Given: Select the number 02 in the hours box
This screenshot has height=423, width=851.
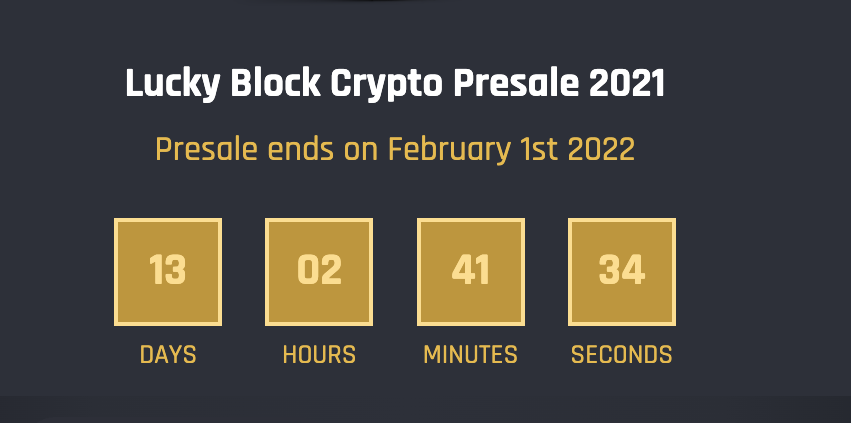Looking at the screenshot, I should click(319, 270).
